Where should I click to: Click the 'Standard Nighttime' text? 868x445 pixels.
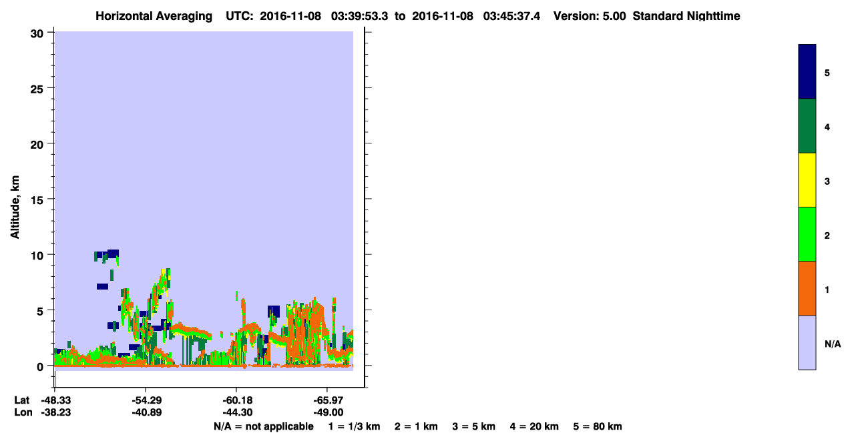click(x=686, y=16)
